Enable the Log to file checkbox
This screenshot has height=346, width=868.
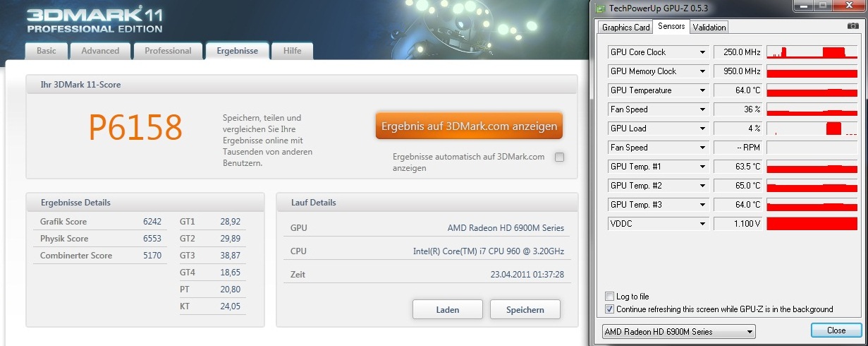tap(609, 297)
